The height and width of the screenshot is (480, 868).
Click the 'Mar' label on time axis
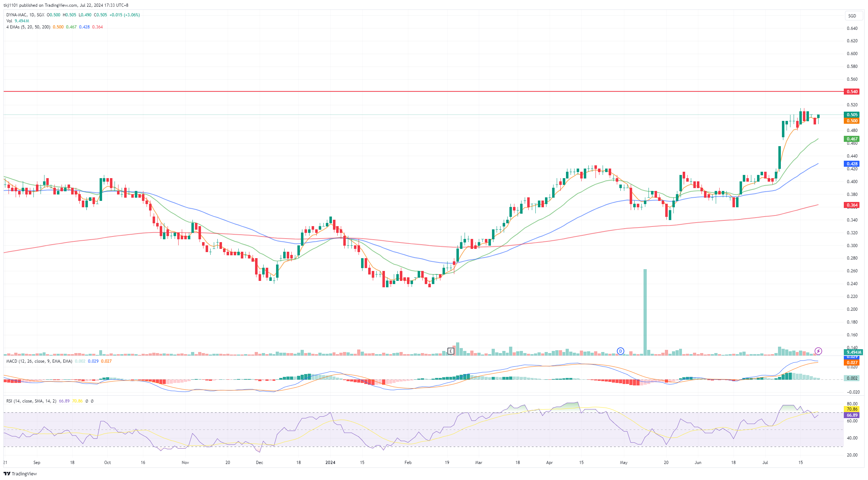(479, 463)
